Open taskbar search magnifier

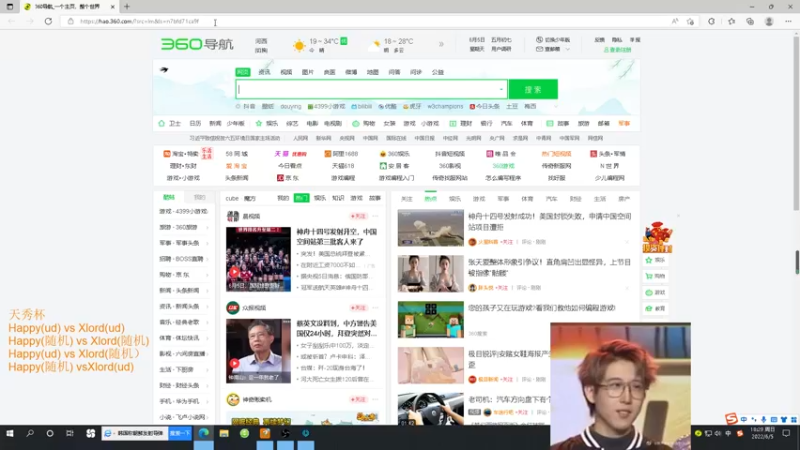30,433
